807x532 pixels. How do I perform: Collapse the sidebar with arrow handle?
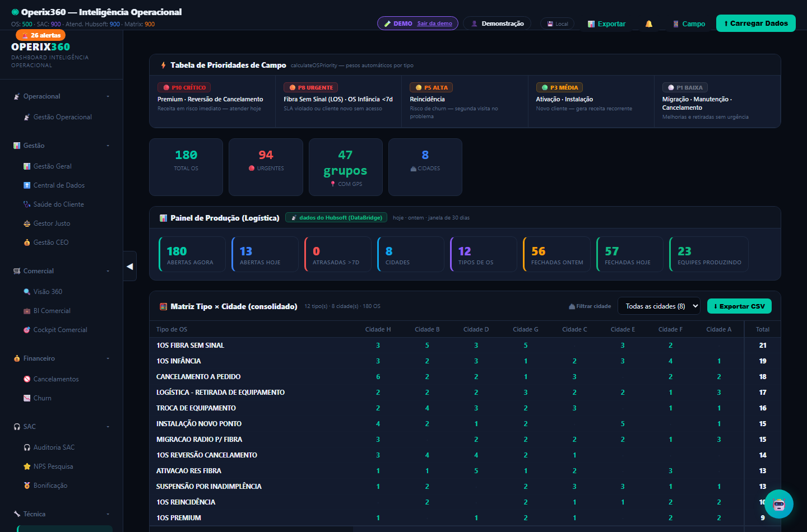click(130, 266)
